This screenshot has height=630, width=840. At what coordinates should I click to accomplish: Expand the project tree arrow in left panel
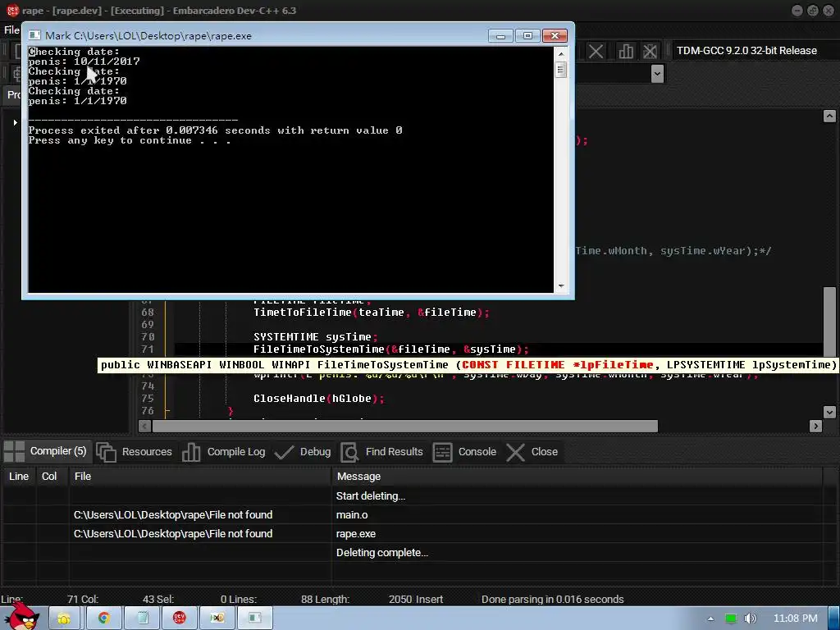tap(15, 123)
